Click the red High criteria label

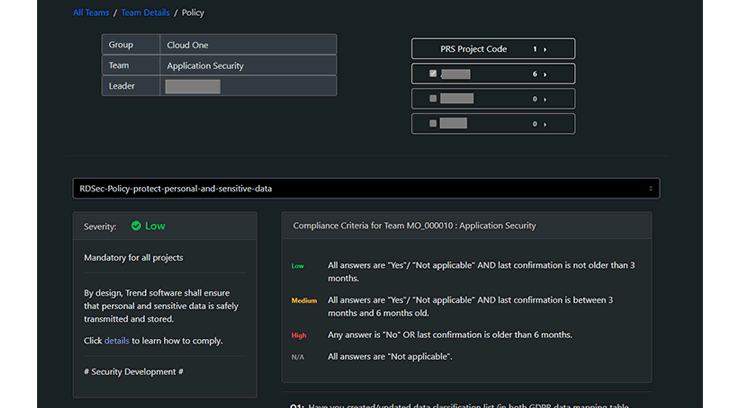click(298, 335)
